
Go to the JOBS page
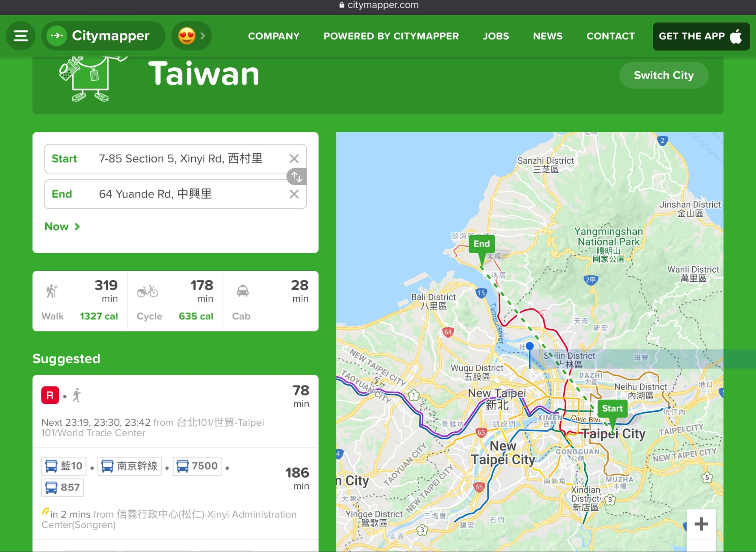496,36
